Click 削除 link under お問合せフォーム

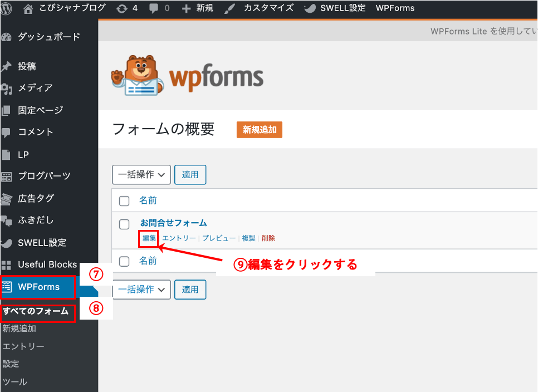click(268, 238)
